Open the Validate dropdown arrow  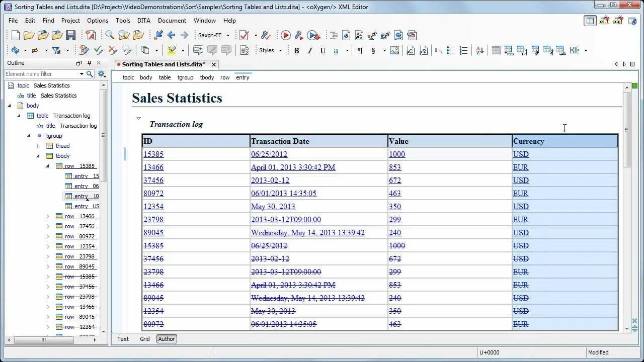(255, 35)
